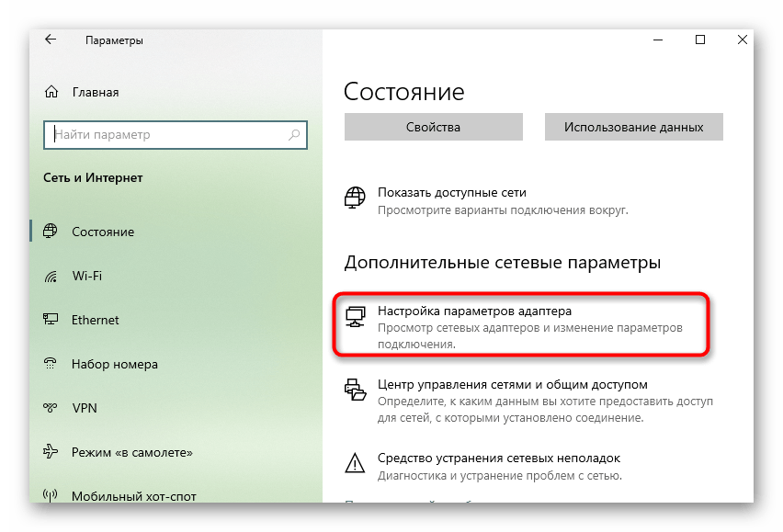Click the mobile hotspot icon

pyautogui.click(x=51, y=496)
